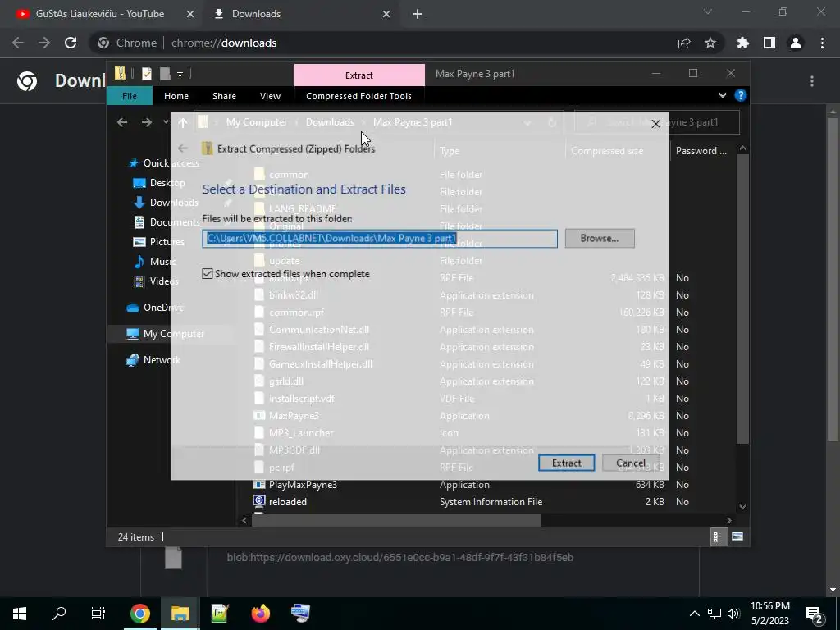Switch Explorer to large icons view
840x630 pixels.
(737, 536)
